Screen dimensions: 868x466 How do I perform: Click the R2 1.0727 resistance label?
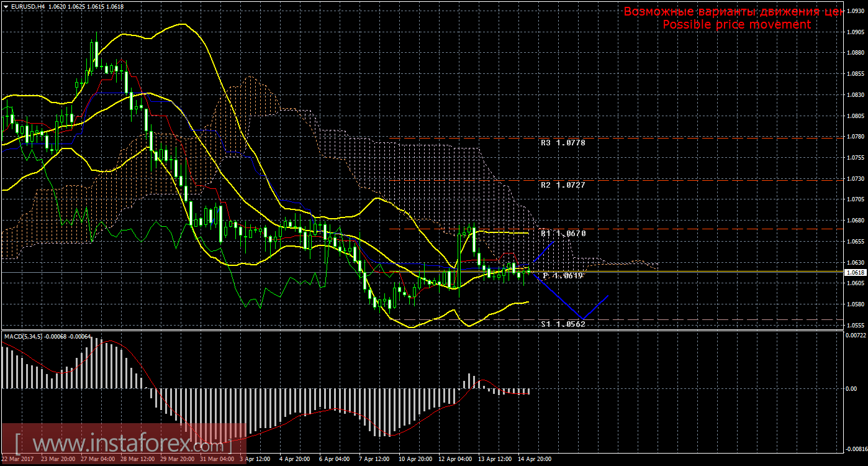563,185
